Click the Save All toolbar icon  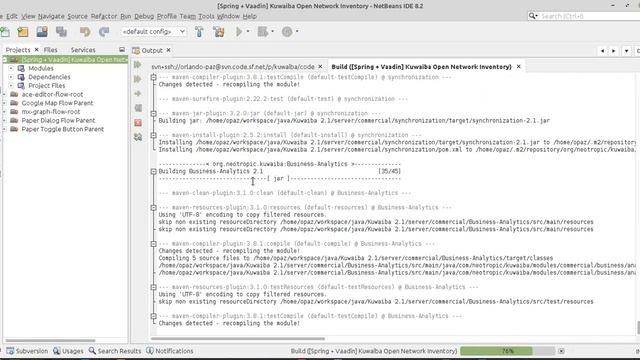click(x=62, y=32)
